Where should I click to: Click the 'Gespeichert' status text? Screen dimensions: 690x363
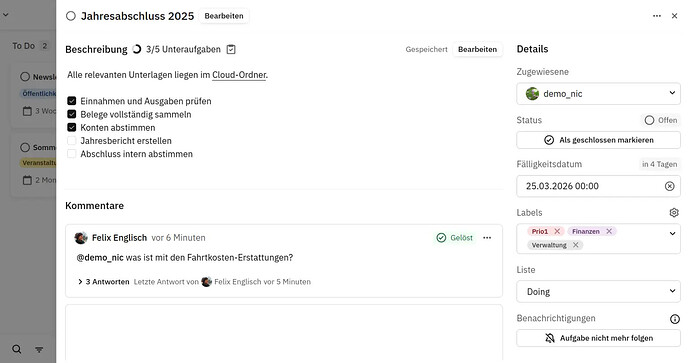click(426, 49)
